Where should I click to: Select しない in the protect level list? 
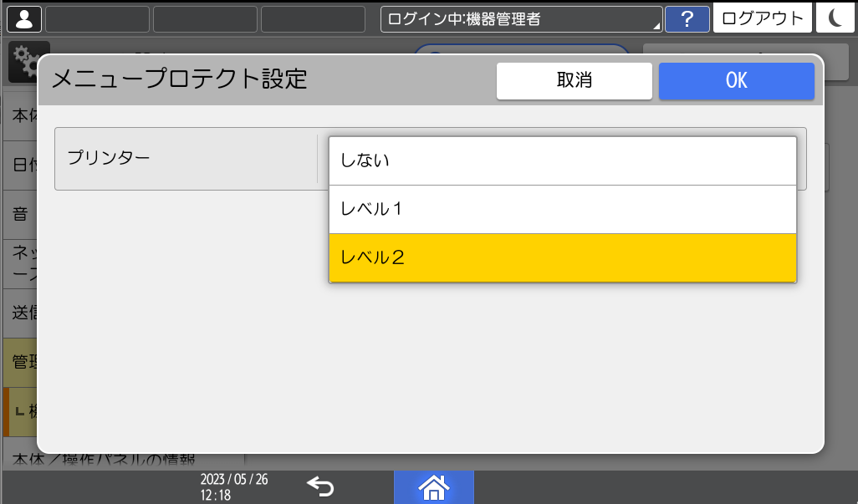(562, 160)
